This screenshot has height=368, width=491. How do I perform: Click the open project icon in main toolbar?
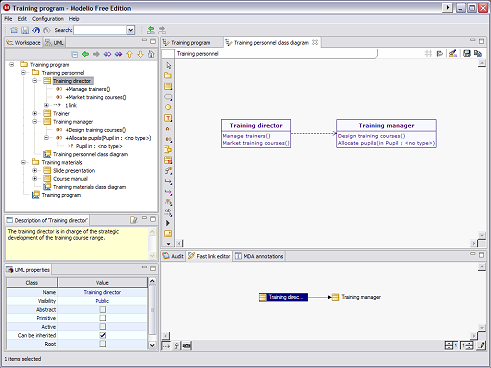[14, 30]
